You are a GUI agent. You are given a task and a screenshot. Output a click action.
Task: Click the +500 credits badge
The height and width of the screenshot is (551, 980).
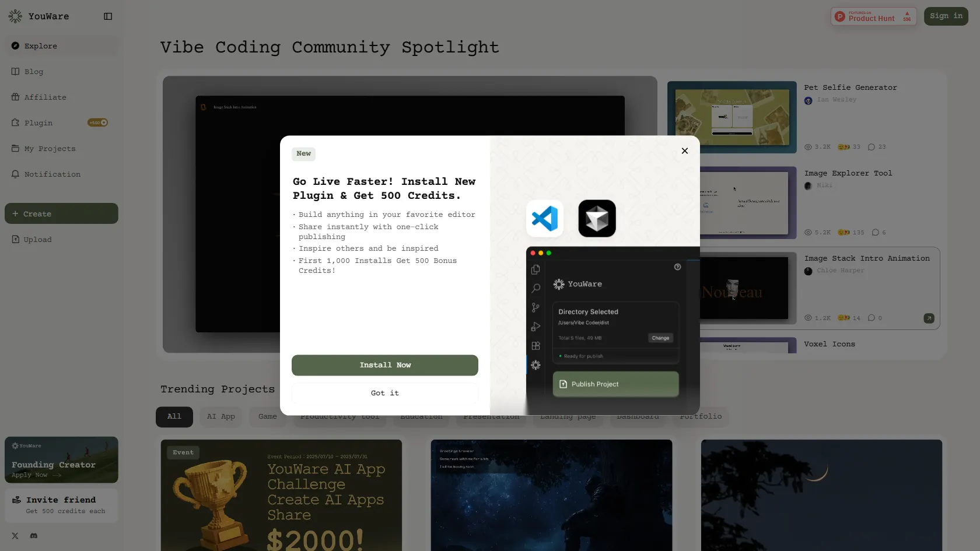coord(97,122)
